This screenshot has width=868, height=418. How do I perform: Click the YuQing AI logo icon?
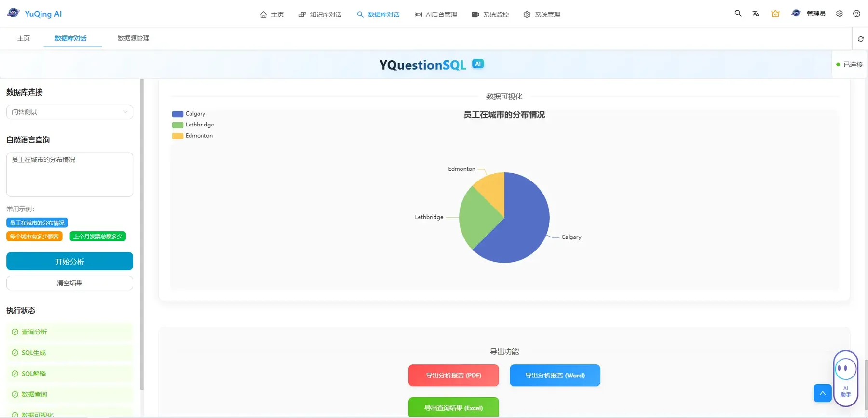(x=13, y=13)
